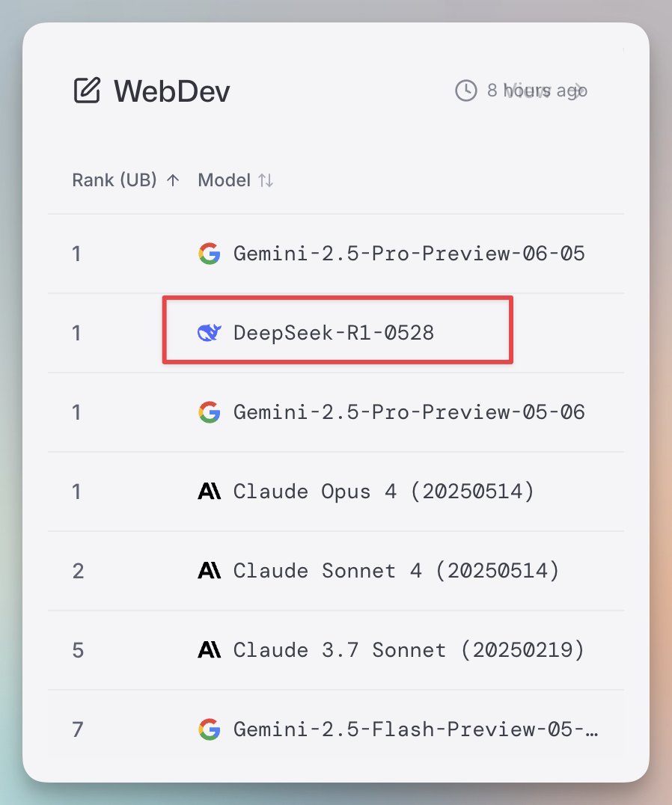Screen dimensions: 672x805
Task: Click the clock icon beside 8 hours ago
Action: tap(465, 91)
